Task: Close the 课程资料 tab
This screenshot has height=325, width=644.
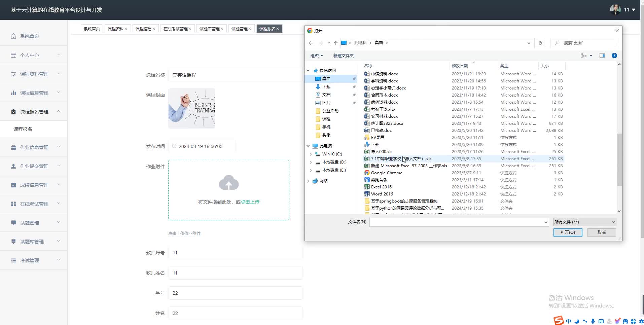Action: [x=126, y=29]
